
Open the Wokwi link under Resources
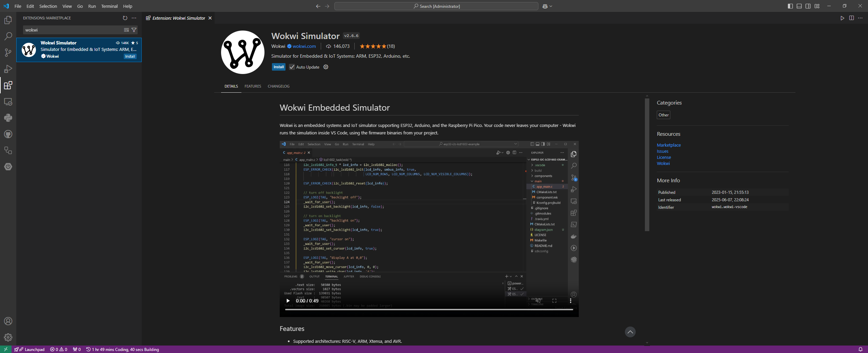(x=663, y=163)
